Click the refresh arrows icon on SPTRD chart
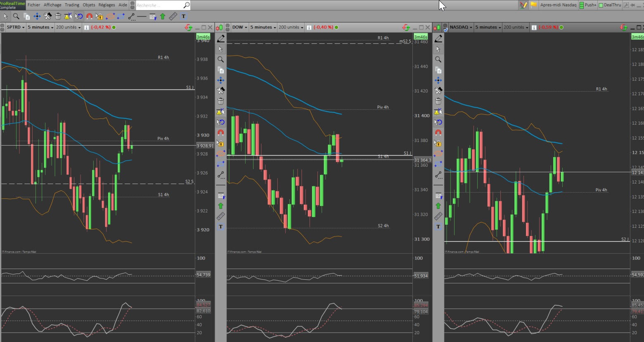644x342 pixels. point(188,27)
